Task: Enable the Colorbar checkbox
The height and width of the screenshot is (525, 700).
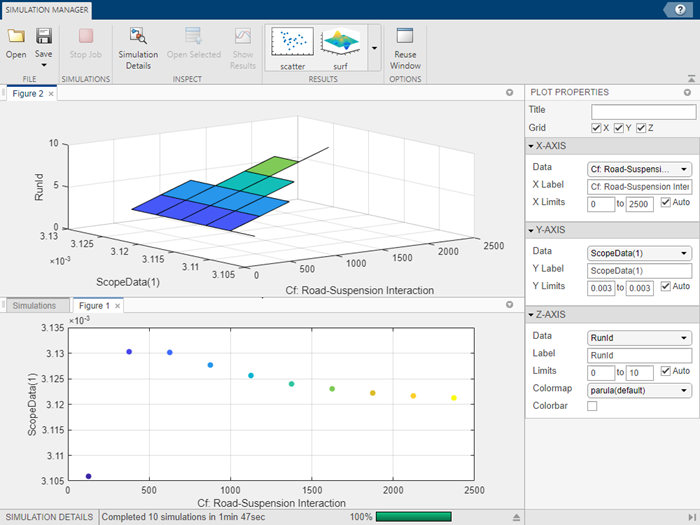Action: 592,406
